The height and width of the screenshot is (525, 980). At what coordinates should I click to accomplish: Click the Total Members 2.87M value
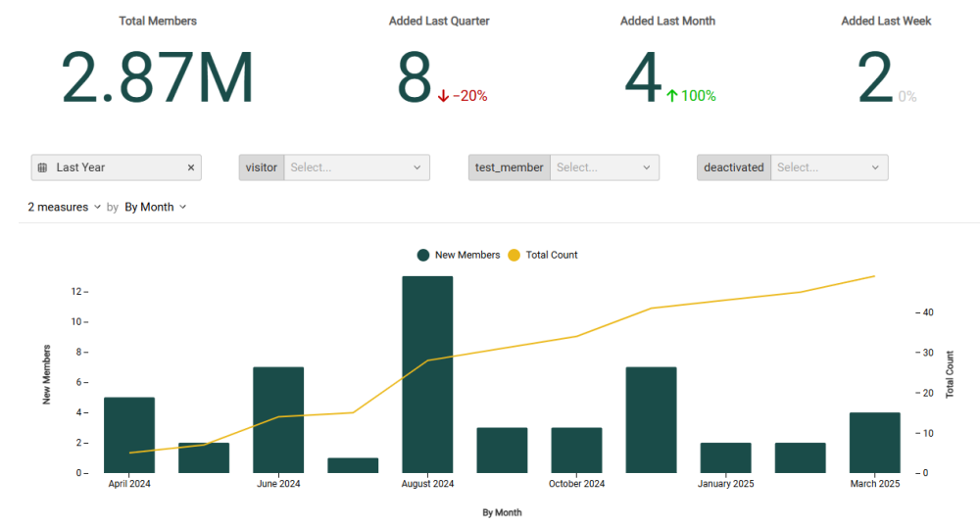tap(158, 78)
